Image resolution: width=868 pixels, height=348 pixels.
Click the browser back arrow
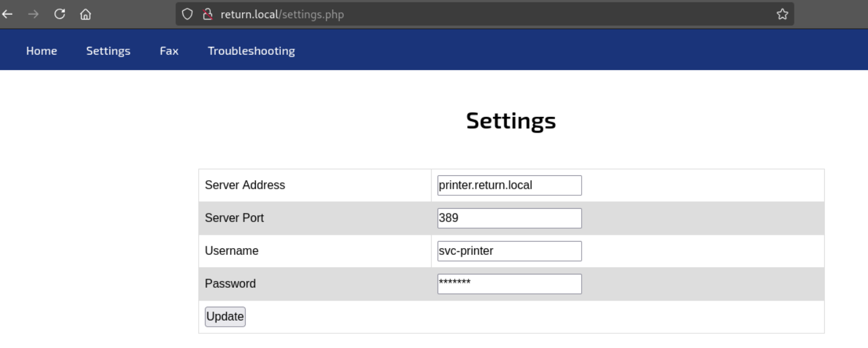pos(7,14)
